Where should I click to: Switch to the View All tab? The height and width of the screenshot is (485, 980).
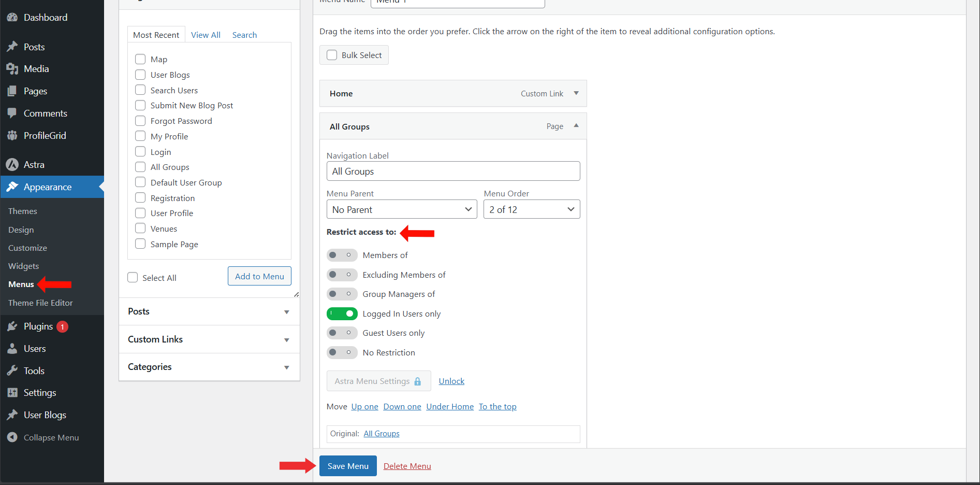(x=206, y=35)
